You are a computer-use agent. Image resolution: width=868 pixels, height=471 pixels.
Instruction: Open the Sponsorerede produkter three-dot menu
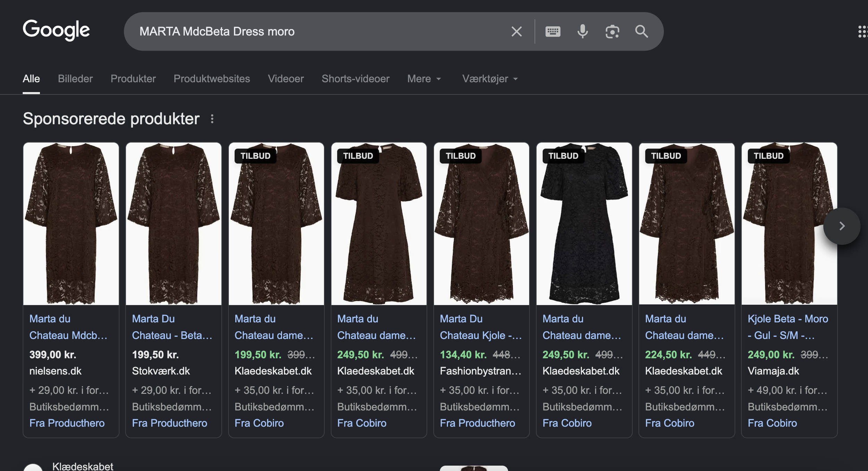pos(212,119)
